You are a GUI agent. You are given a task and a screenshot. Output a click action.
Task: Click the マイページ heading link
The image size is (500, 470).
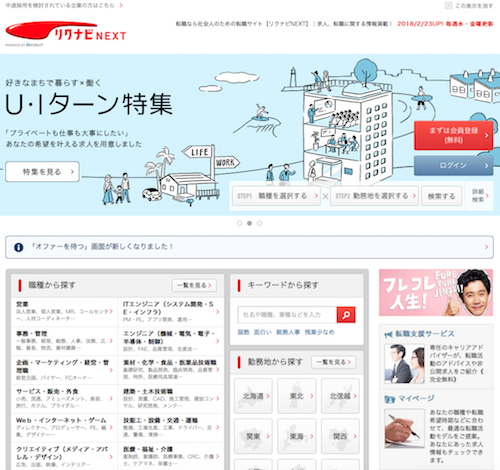coord(416,399)
